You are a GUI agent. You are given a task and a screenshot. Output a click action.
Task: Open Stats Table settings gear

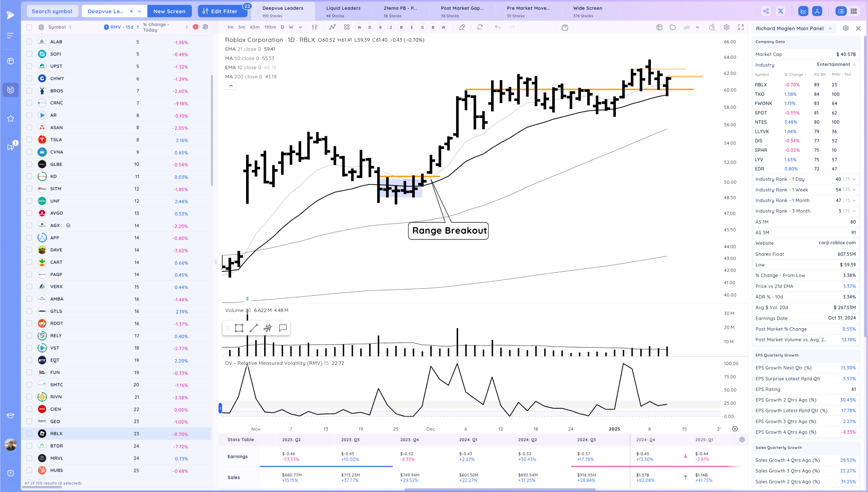coord(742,440)
